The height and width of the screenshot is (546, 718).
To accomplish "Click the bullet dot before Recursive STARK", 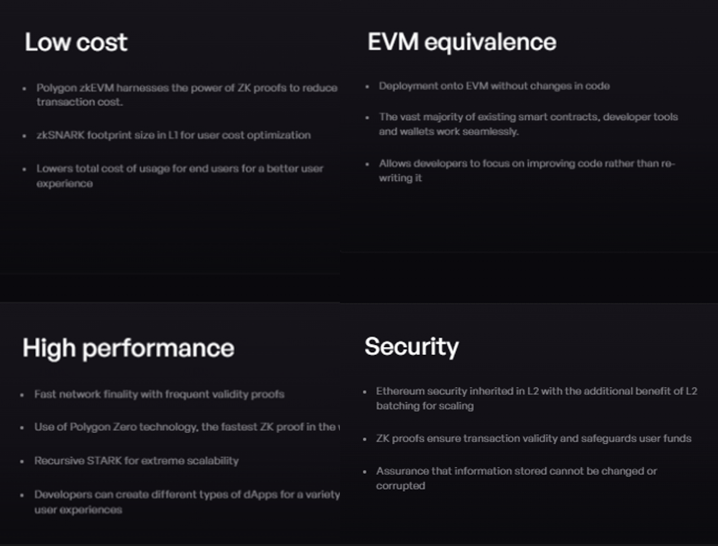I will click(22, 461).
